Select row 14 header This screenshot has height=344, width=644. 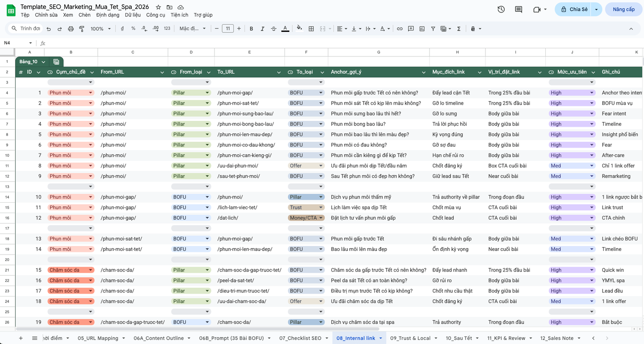point(7,197)
